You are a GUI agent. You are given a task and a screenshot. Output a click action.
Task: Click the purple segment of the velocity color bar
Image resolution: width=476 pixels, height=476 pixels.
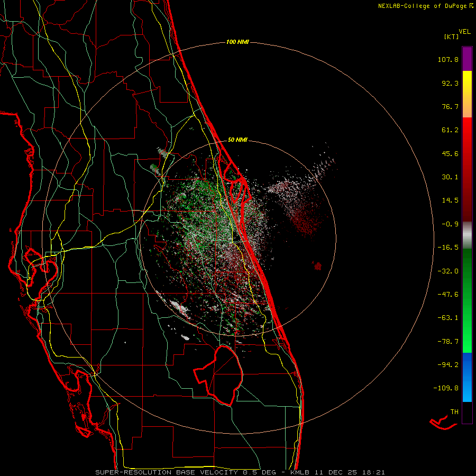point(467,59)
